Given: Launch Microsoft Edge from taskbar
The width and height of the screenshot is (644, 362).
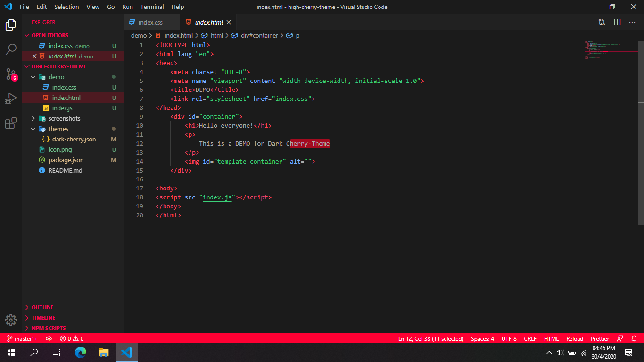Looking at the screenshot, I should 81,352.
